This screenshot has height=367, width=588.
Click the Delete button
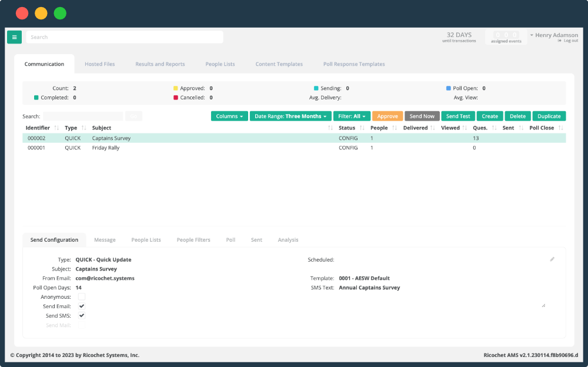[517, 116]
